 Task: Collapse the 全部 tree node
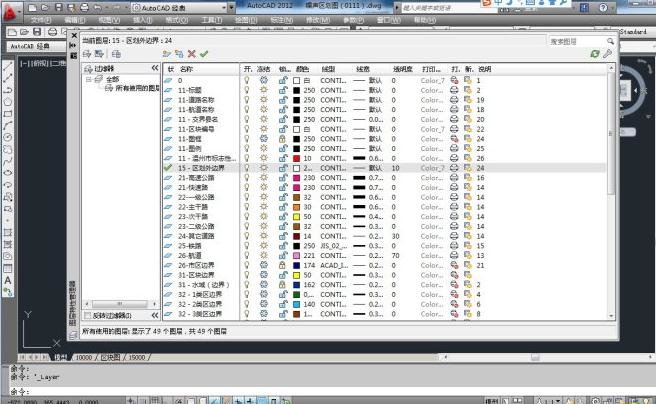[x=89, y=79]
